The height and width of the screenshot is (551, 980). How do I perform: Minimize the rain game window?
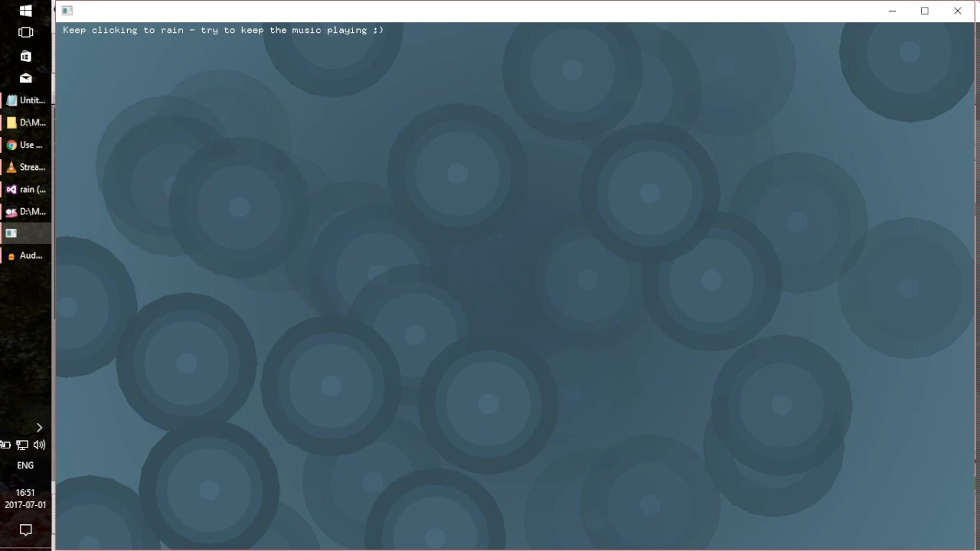click(x=892, y=11)
